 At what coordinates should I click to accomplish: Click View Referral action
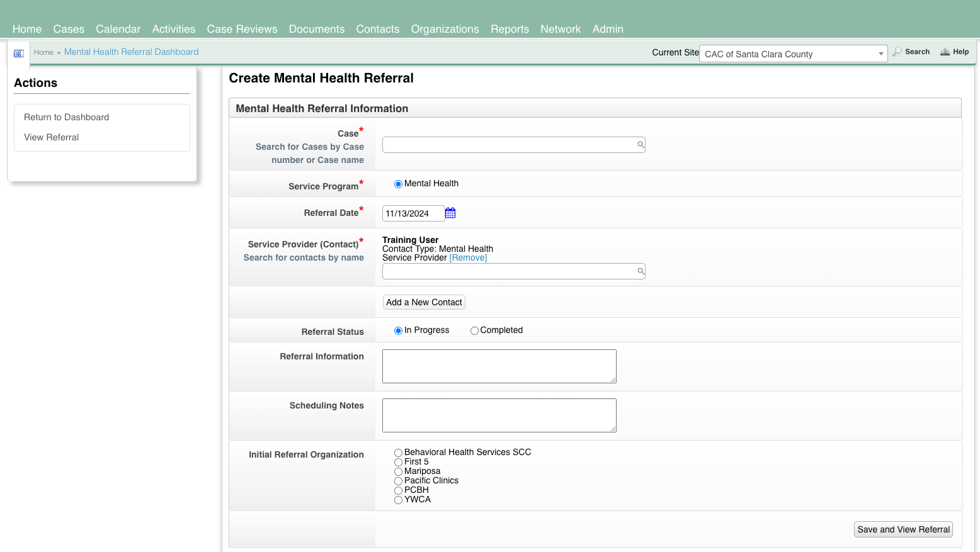52,137
